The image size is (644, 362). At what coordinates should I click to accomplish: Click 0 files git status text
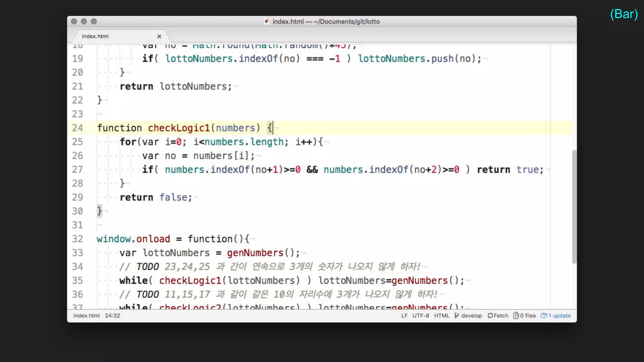click(528, 315)
